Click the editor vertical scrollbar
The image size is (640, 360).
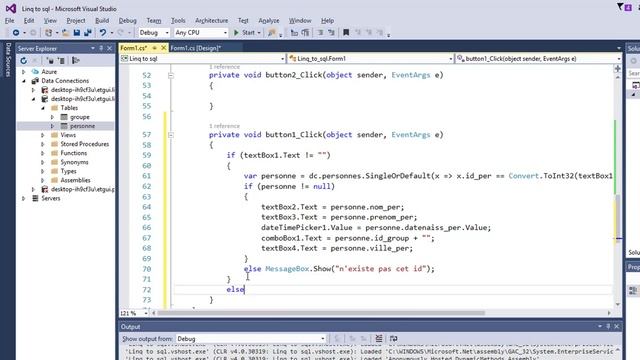tap(618, 218)
